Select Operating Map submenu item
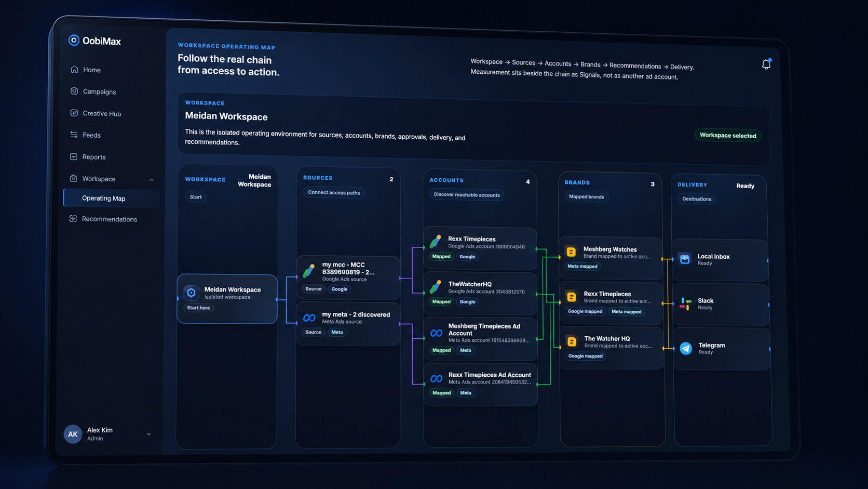Screen dimensions: 868x489 [x=112, y=198]
